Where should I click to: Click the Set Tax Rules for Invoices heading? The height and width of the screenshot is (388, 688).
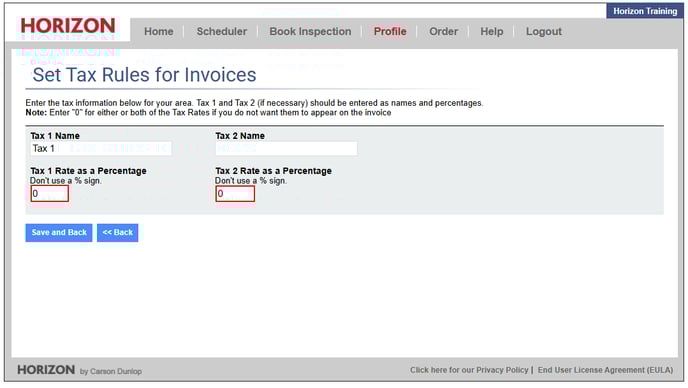point(144,75)
